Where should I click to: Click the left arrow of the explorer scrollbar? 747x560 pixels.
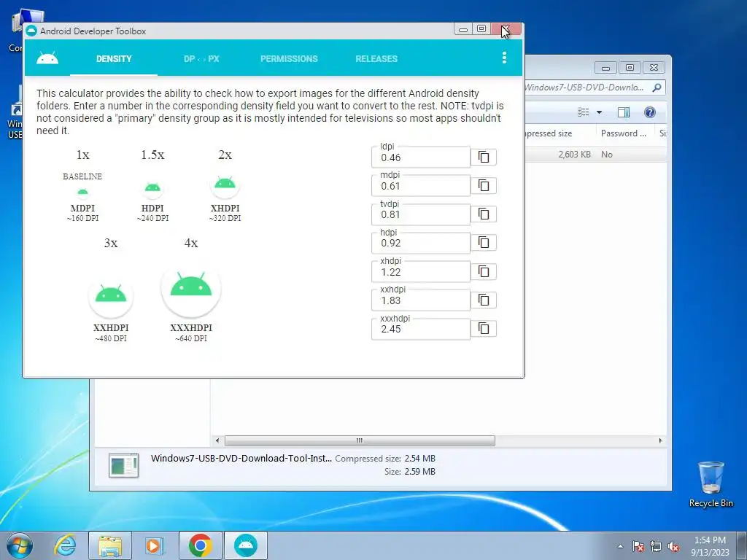point(217,440)
